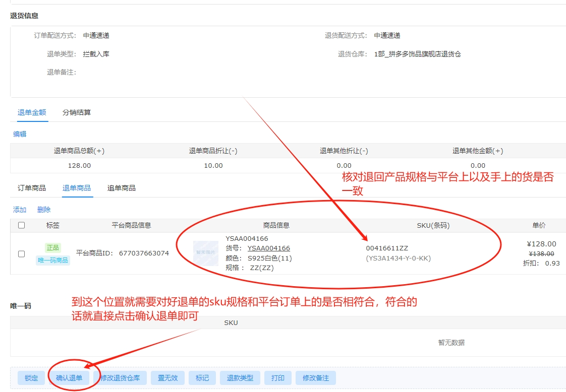Click the blue 唯一码商品 tag
566x392 pixels.
[x=53, y=260]
